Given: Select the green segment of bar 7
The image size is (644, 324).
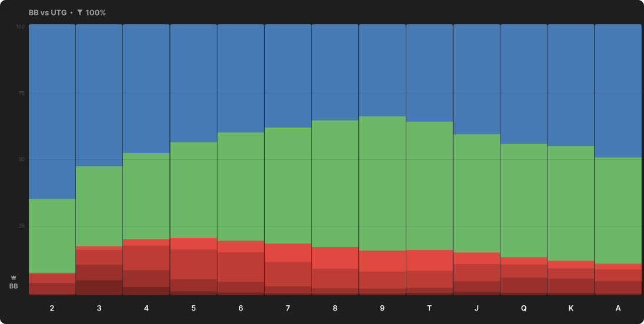Looking at the screenshot, I should (x=288, y=186).
